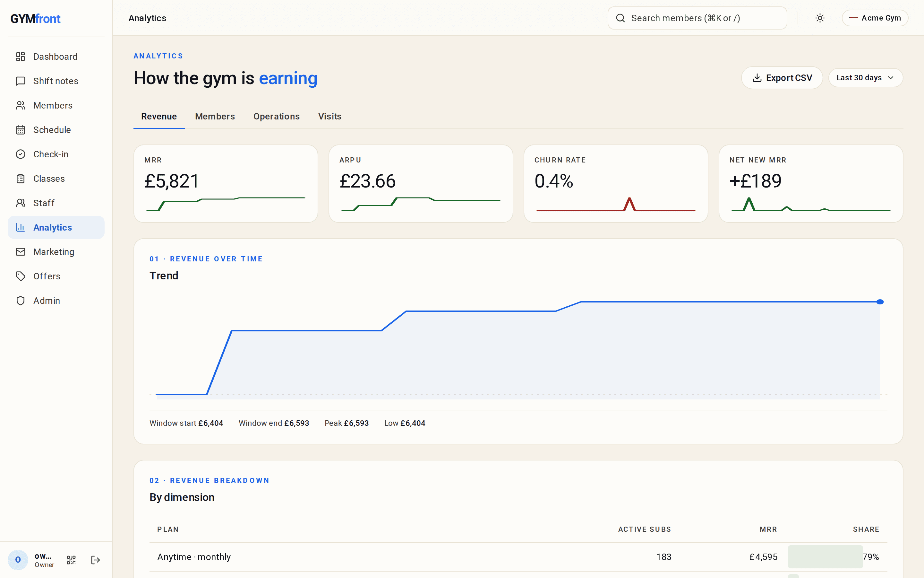The image size is (924, 578).
Task: Click the Window end £6,593 value
Action: coord(297,423)
